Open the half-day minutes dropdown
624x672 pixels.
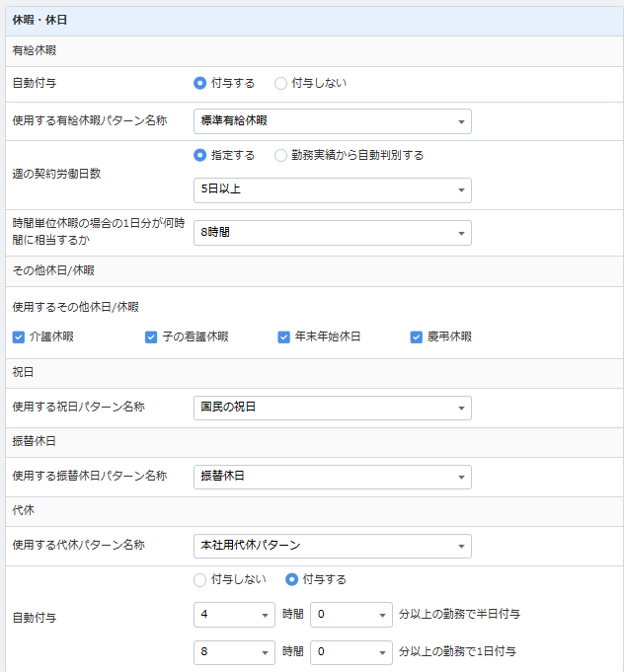(x=351, y=615)
